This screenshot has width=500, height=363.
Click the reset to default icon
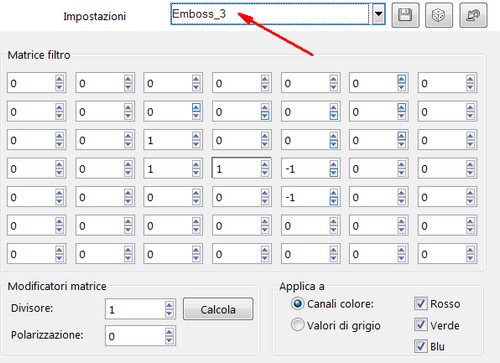pos(473,15)
